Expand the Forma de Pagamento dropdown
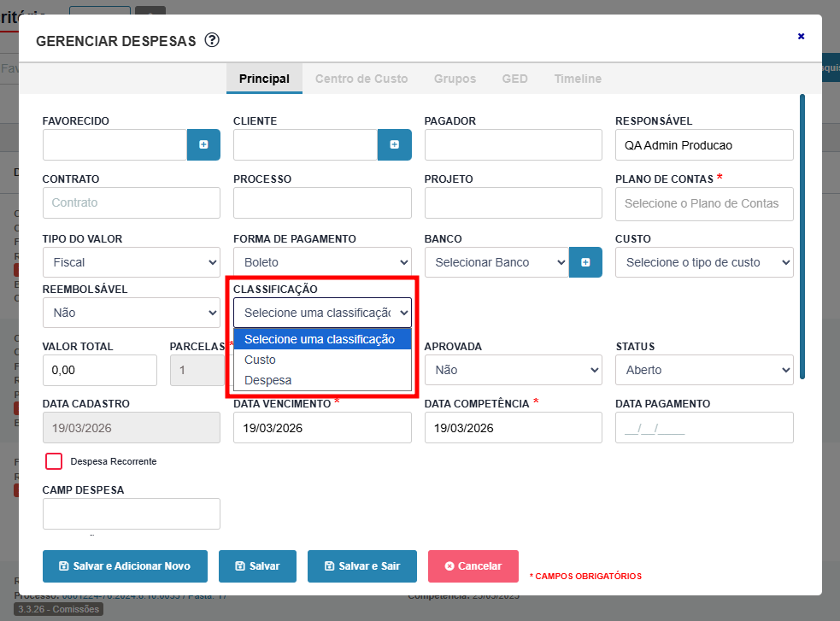840x621 pixels. (322, 262)
